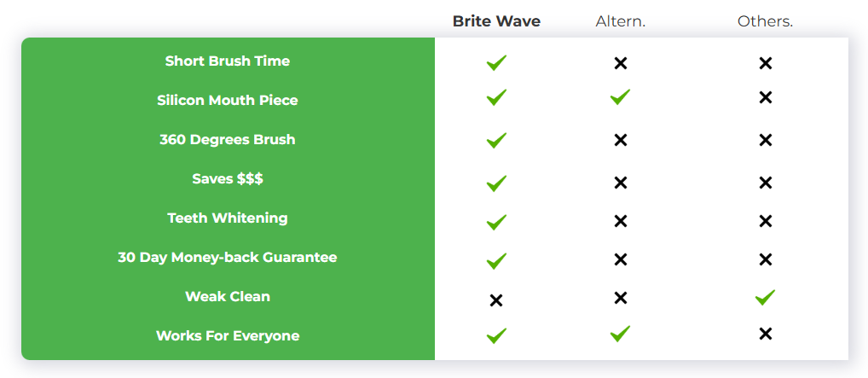Image resolution: width=868 pixels, height=378 pixels.
Task: Click the Works For Everyone row label
Action: pos(228,336)
